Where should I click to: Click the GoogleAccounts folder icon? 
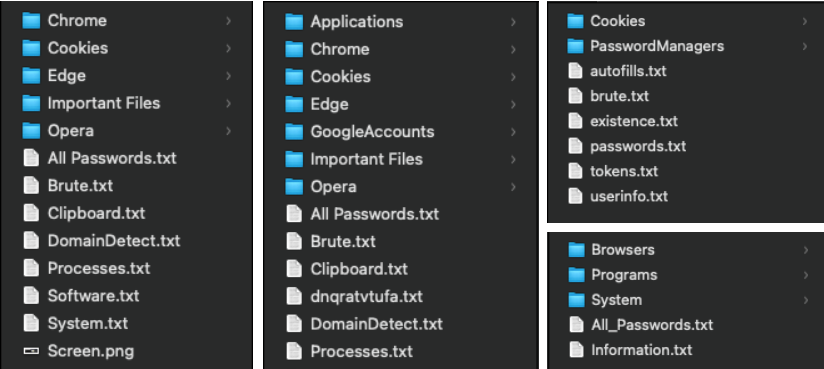(x=294, y=131)
